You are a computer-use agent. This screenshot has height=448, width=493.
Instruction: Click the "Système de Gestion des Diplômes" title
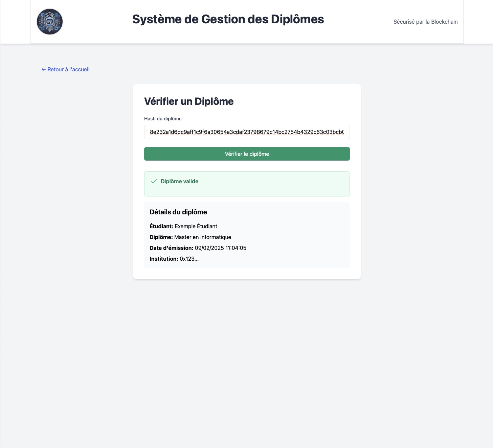click(228, 19)
